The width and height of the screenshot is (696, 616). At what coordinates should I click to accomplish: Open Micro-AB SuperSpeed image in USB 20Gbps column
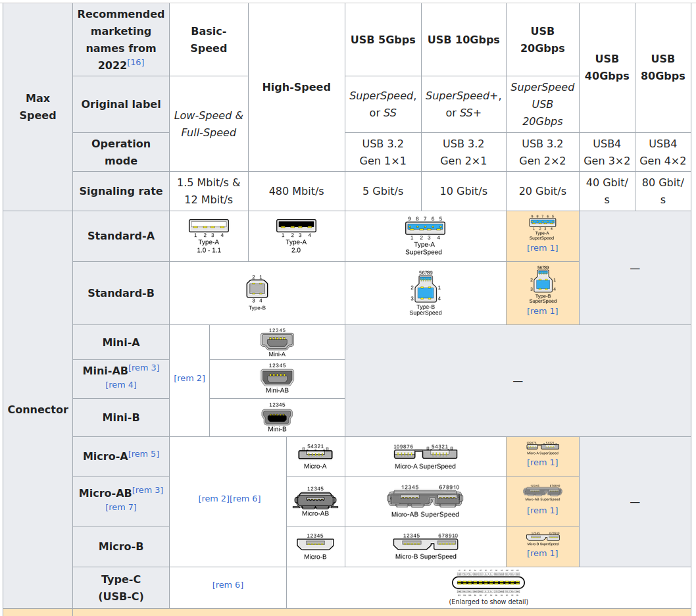coord(543,492)
